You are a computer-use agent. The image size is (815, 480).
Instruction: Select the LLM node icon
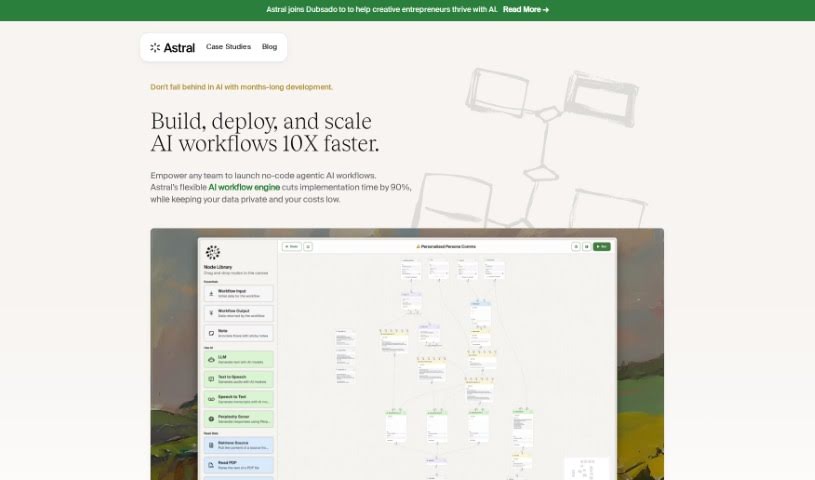pyautogui.click(x=211, y=359)
